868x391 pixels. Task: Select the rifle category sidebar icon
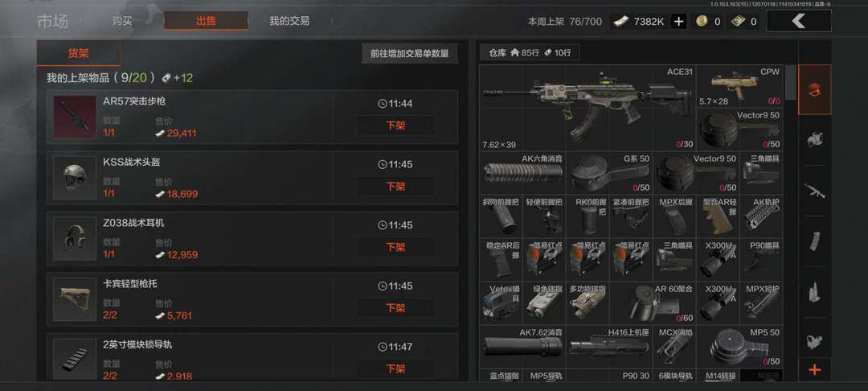(x=814, y=191)
